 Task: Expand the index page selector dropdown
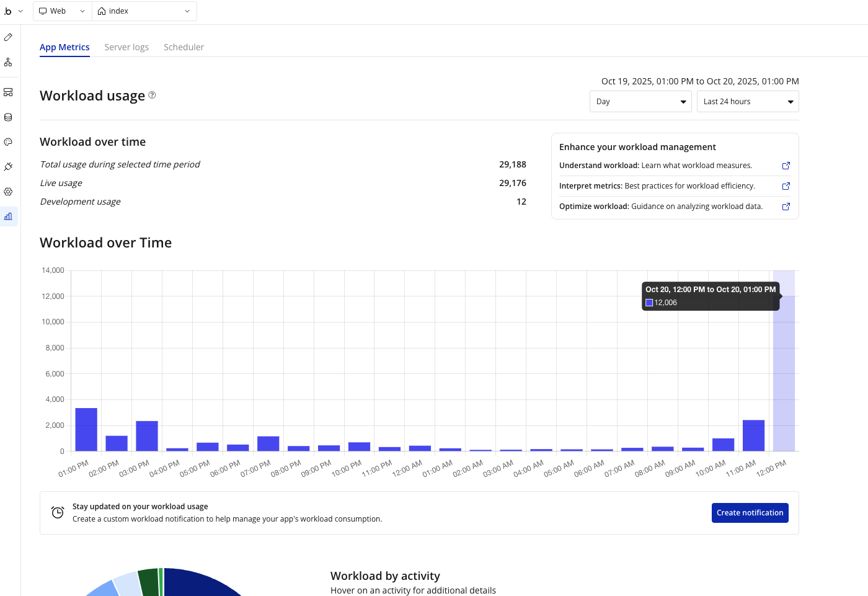point(144,11)
